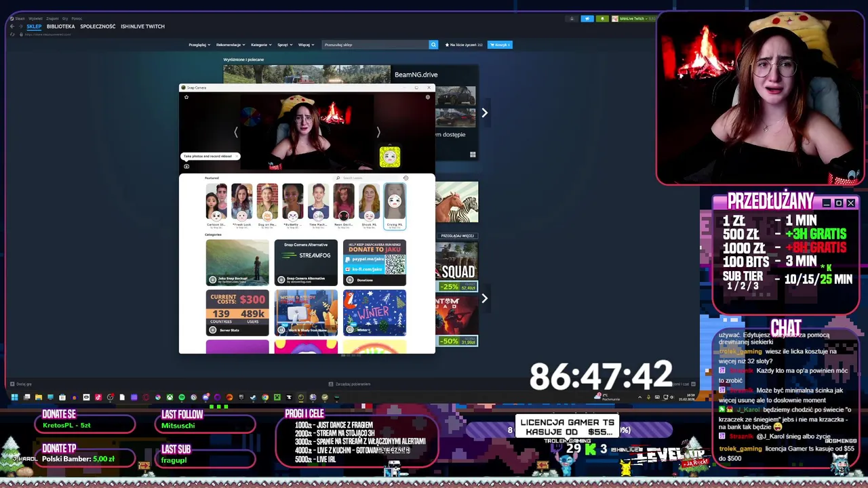The image size is (868, 488).
Task: Expand Rekomendacje store dropdown
Action: coord(231,45)
